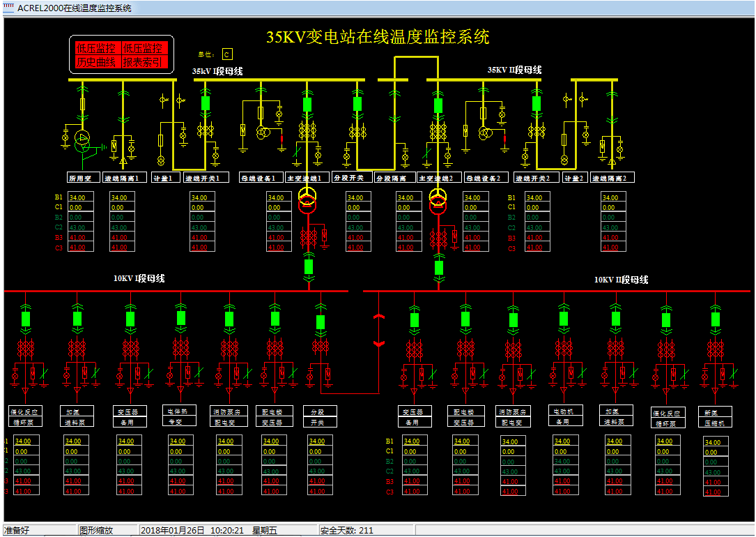Viewport: 756px width, 537px height.
Task: Select voltage transformer symbol above 母线设备1
Action: (263, 132)
